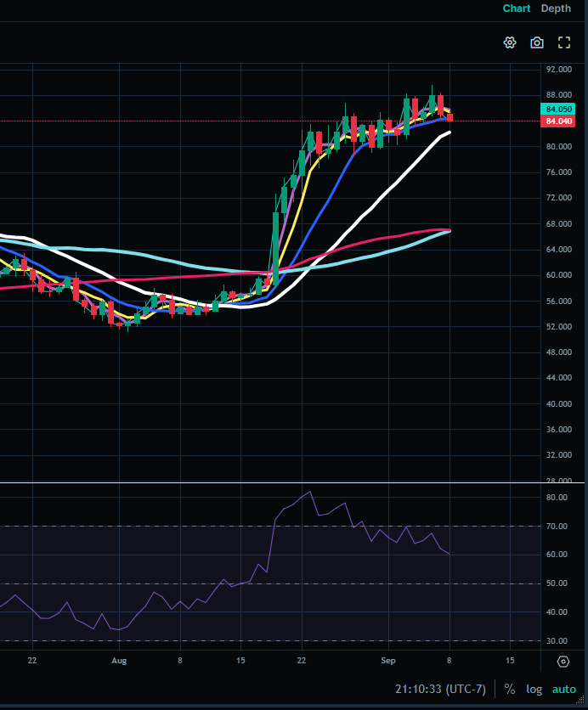Grab the resize grip at bottom corner
Screen dimensions: 588x710
tap(580, 702)
